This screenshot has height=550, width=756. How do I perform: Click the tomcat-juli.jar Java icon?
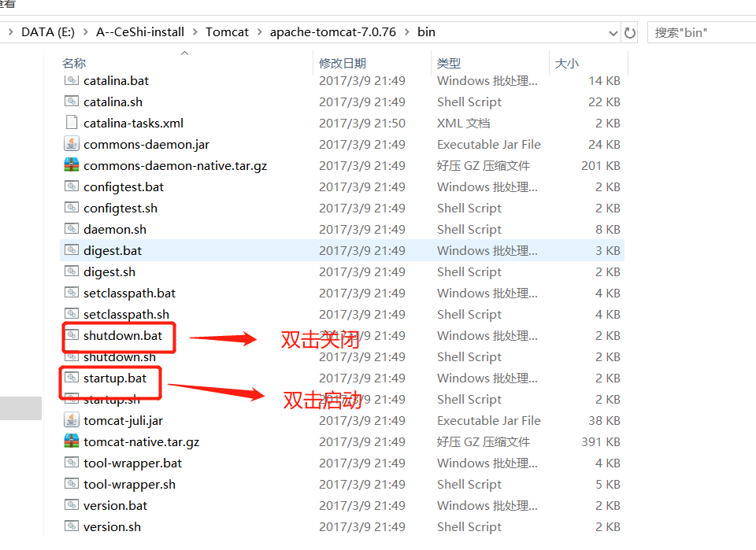click(x=72, y=420)
